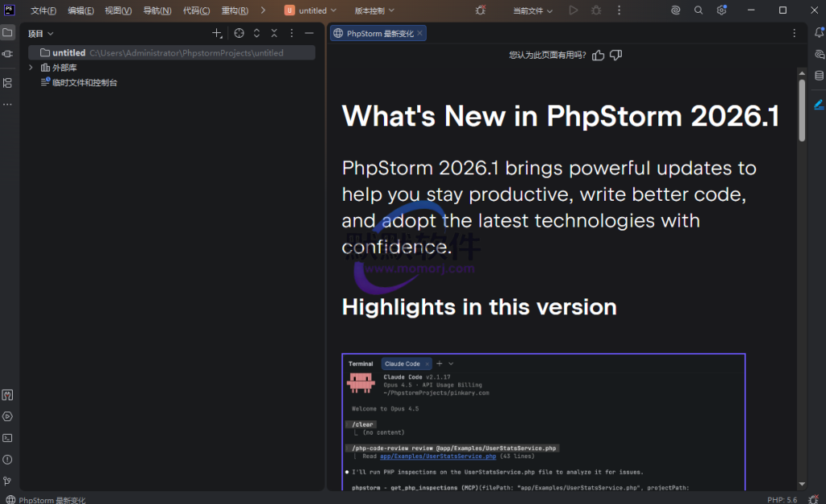Open the Services tool window hexagon icon
The width and height of the screenshot is (826, 504).
pyautogui.click(x=7, y=417)
